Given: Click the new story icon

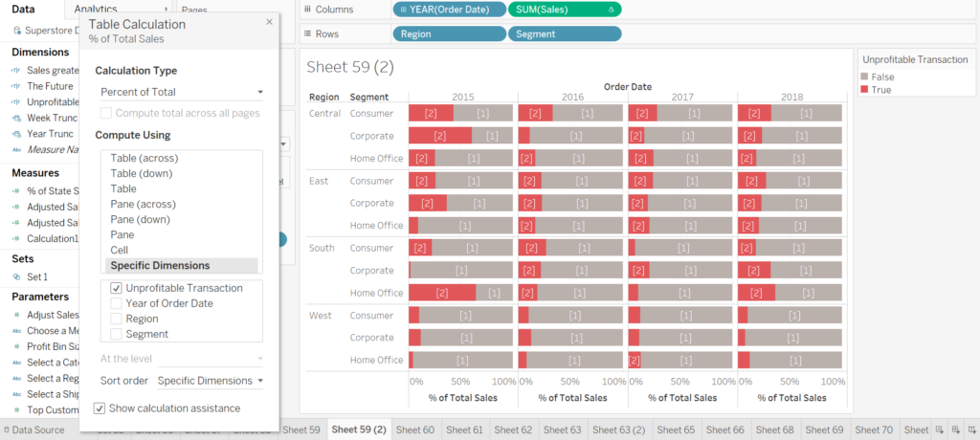Looking at the screenshot, I should [970, 430].
